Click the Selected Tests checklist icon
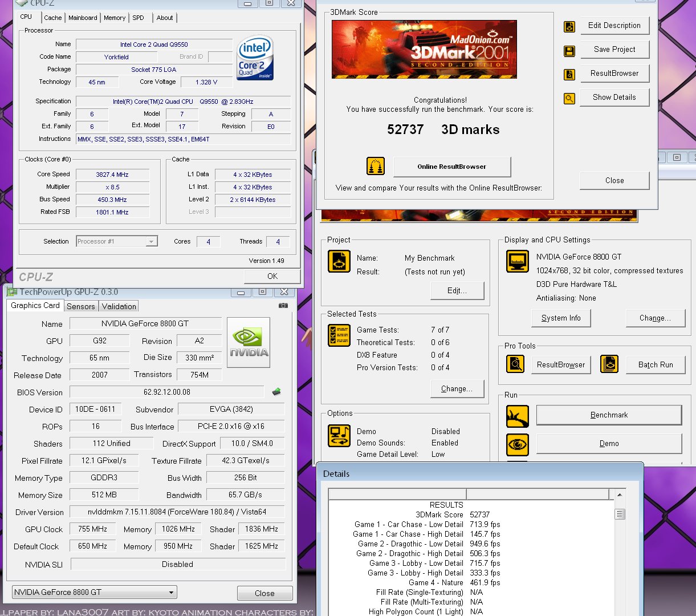 [x=339, y=335]
